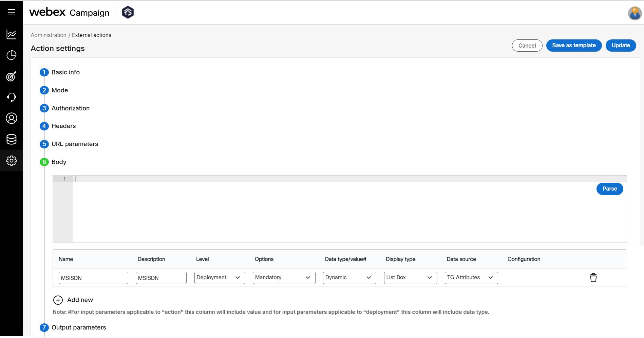Open the hamburger navigation menu
Screen dimensions: 644x338
[x=11, y=12]
